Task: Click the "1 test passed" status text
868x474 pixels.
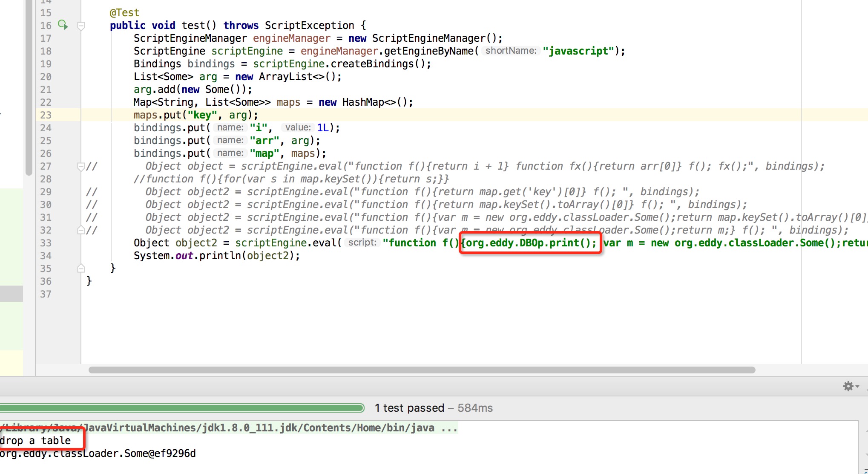Action: point(409,408)
